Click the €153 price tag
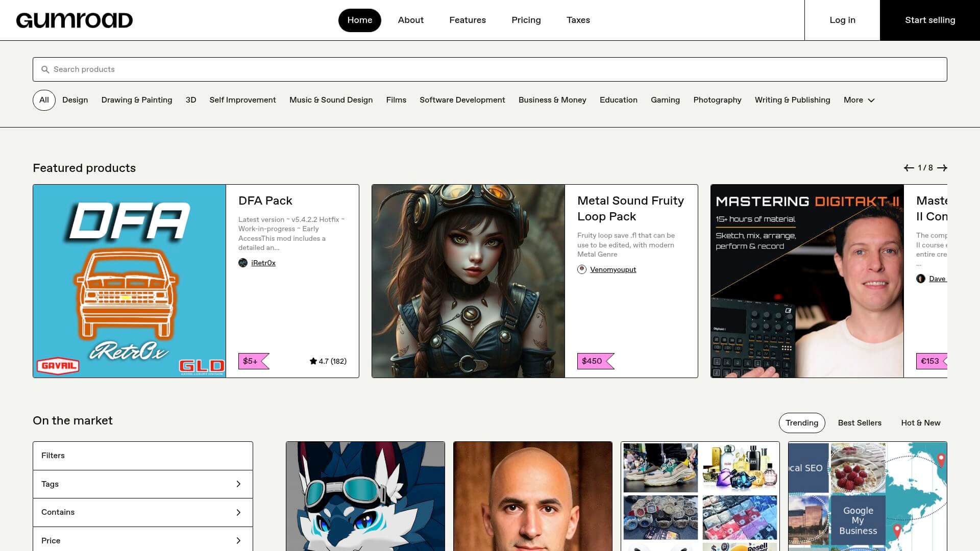The width and height of the screenshot is (980, 551). pyautogui.click(x=932, y=361)
